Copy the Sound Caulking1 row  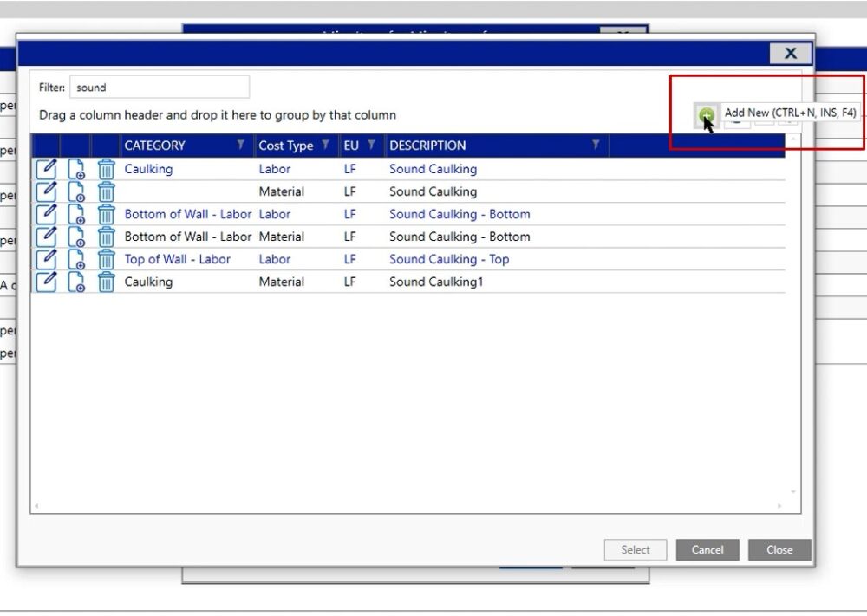pos(76,282)
